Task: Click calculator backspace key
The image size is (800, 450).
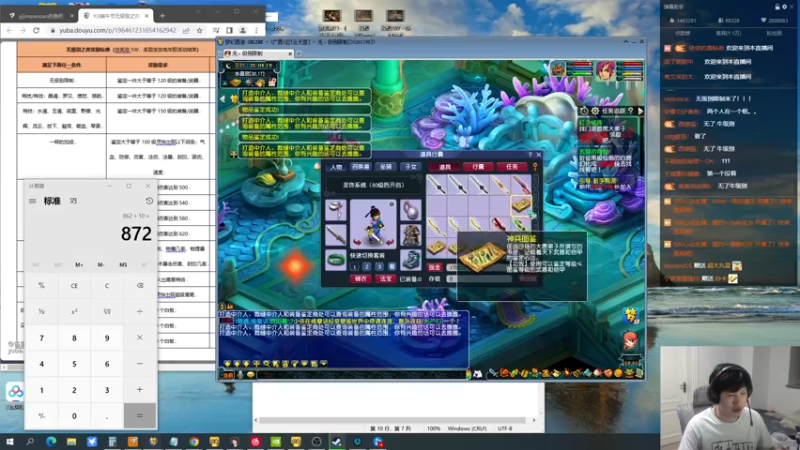Action: pos(140,286)
